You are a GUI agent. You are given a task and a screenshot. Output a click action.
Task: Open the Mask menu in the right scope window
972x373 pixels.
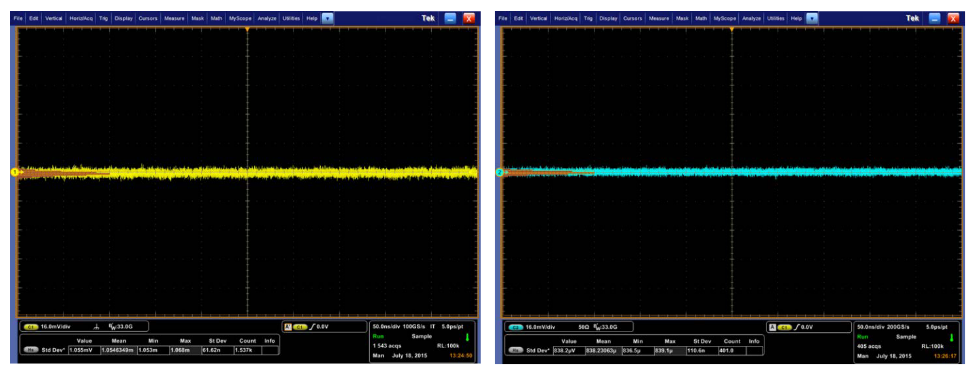pos(682,19)
